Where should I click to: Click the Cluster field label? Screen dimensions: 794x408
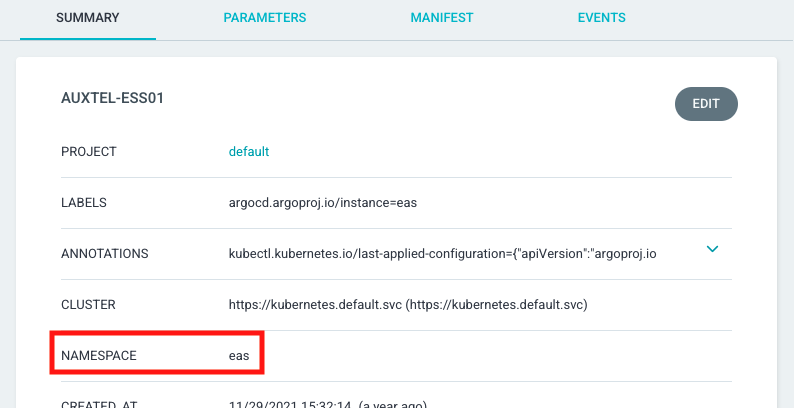[x=89, y=305]
